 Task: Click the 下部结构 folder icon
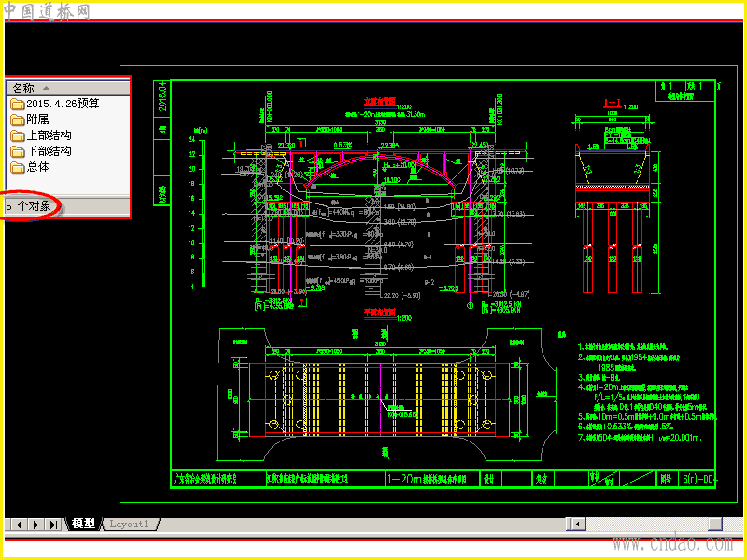18,151
